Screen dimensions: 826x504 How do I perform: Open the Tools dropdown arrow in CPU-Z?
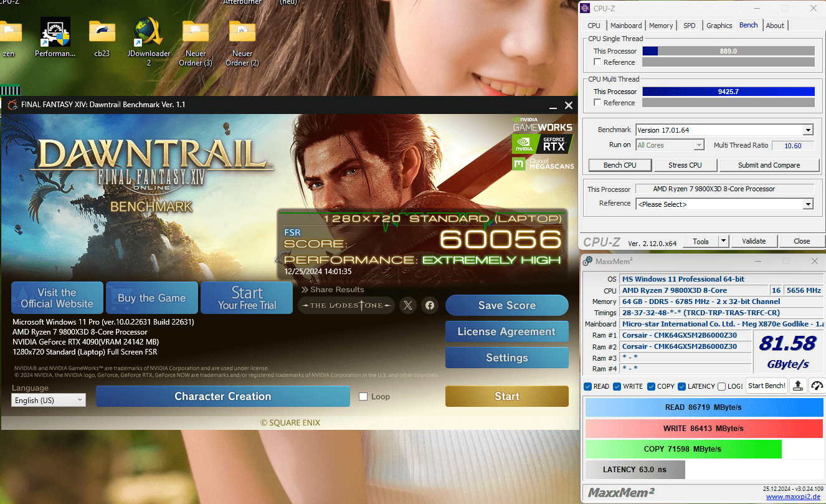click(x=723, y=241)
